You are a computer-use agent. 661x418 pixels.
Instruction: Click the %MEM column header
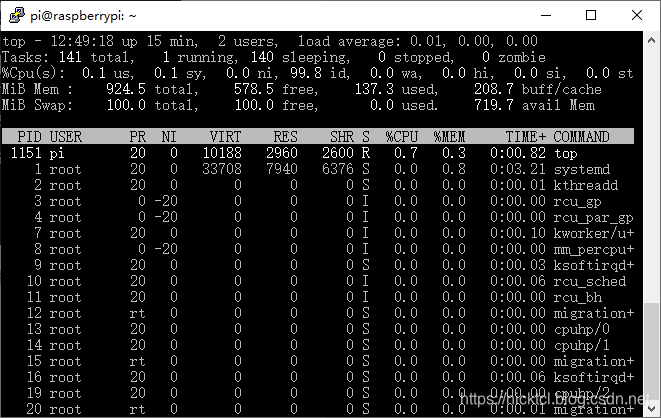449,137
